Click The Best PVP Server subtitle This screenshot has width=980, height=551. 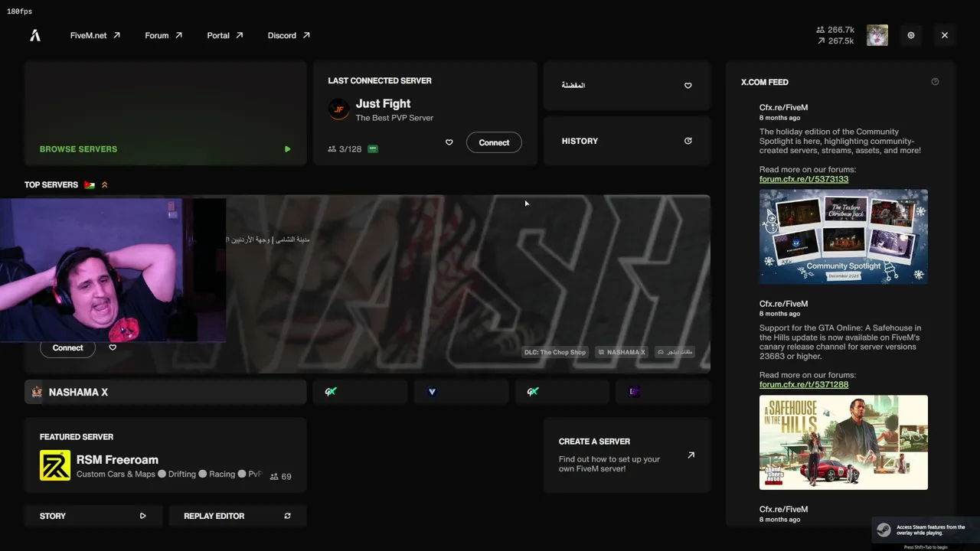tap(394, 118)
